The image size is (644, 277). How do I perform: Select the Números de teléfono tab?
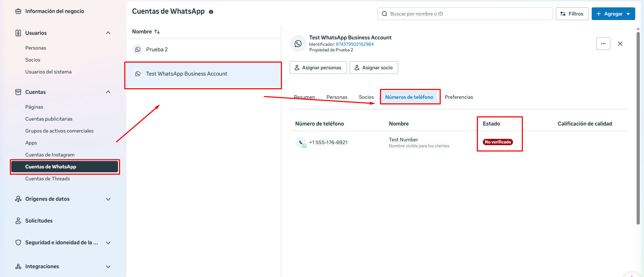pyautogui.click(x=409, y=97)
